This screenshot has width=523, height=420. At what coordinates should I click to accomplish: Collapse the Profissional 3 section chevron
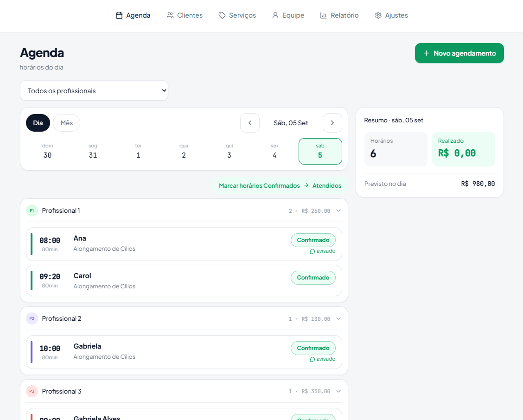coord(338,391)
